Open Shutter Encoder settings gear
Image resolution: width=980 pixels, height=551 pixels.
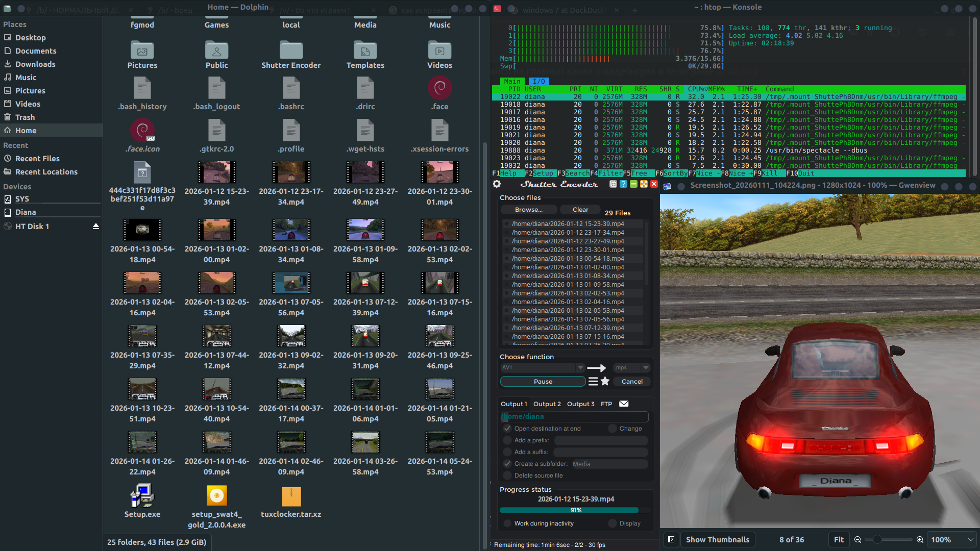coord(497,184)
